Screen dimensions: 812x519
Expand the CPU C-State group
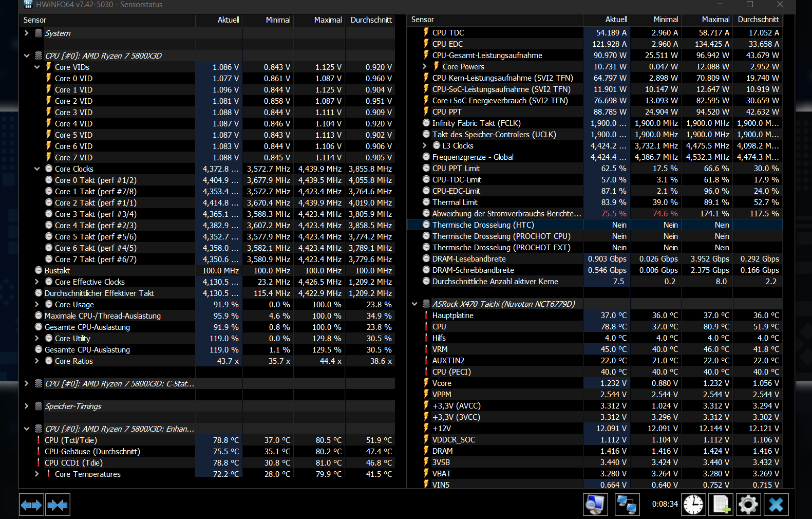tap(27, 383)
